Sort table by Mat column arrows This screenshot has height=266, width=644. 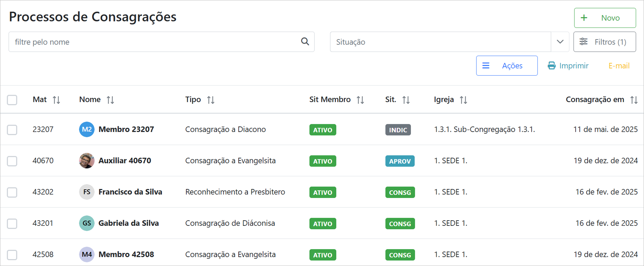(56, 100)
